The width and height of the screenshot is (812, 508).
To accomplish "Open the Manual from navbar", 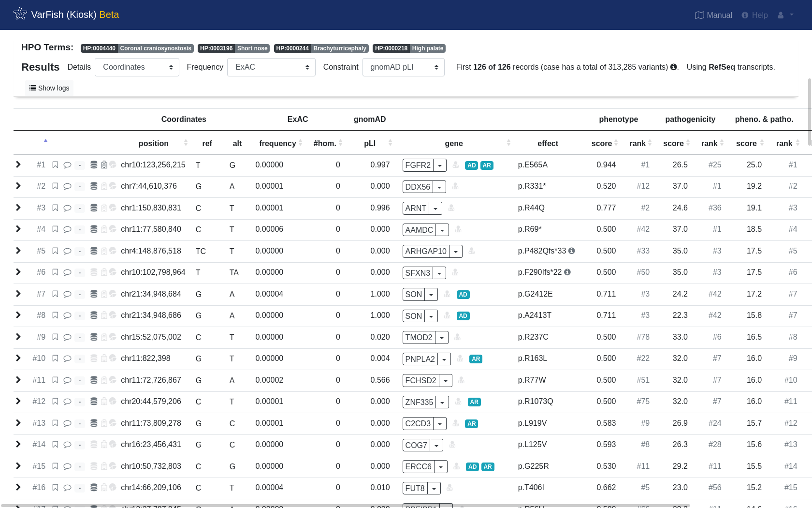I will click(713, 15).
